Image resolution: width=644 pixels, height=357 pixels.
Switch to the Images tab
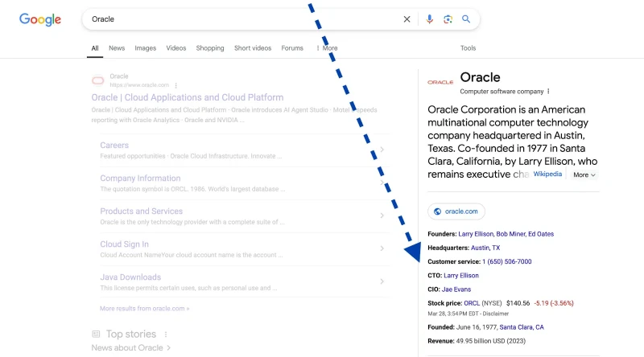(146, 48)
